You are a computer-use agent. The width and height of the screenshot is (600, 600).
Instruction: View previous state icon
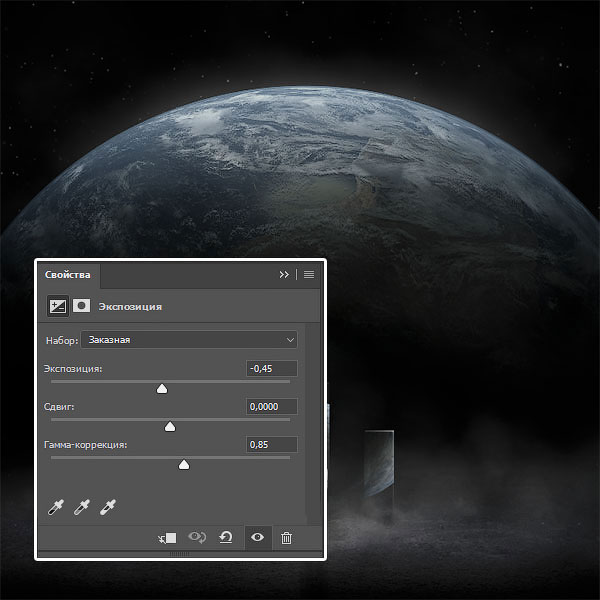tap(197, 537)
